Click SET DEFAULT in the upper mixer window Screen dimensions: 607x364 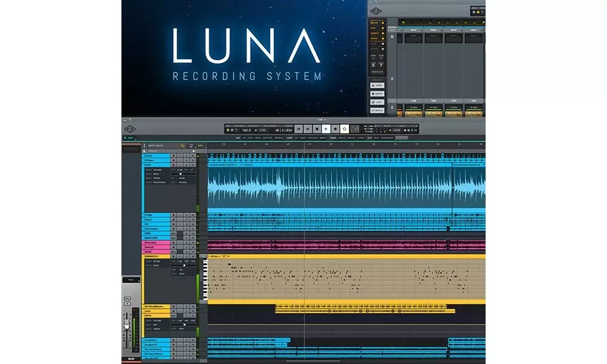click(x=377, y=110)
